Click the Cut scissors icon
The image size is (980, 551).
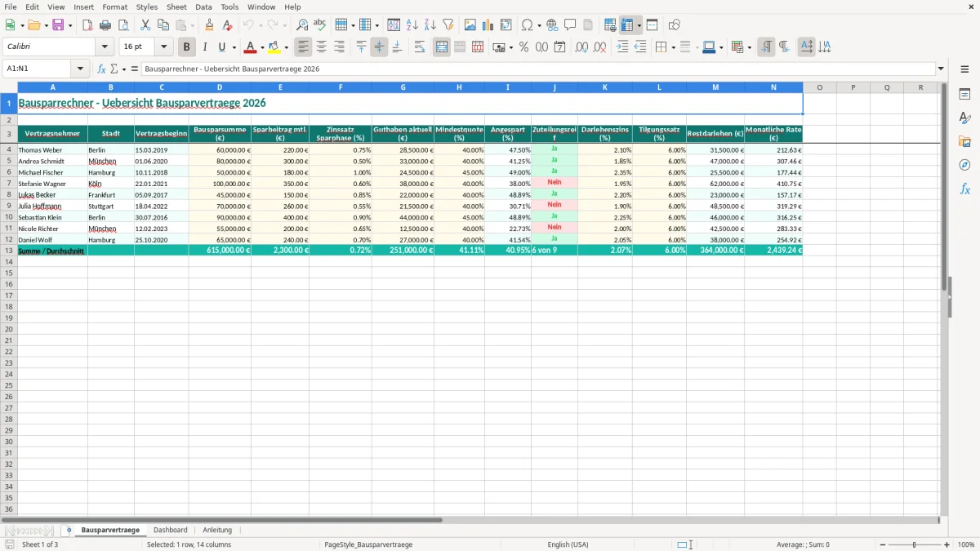pyautogui.click(x=145, y=25)
